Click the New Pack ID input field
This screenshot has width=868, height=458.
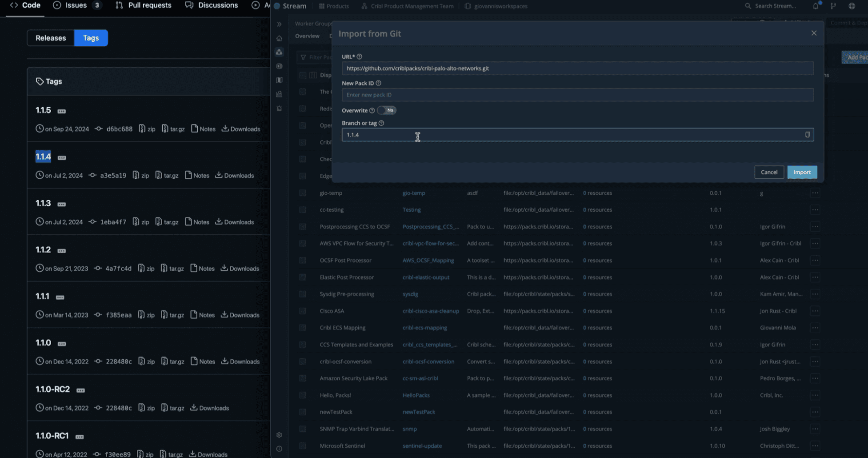tap(577, 95)
